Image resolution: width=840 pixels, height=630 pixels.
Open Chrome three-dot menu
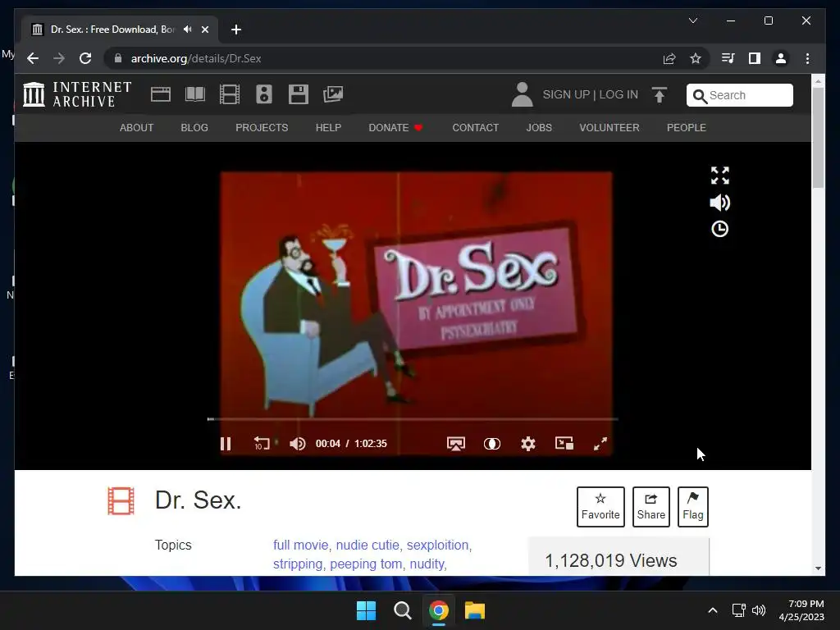[807, 58]
